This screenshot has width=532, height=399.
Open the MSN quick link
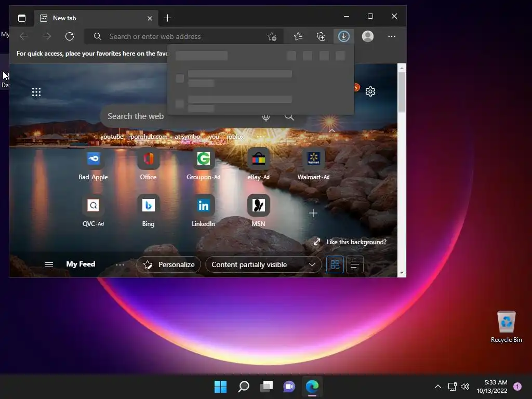click(x=259, y=211)
